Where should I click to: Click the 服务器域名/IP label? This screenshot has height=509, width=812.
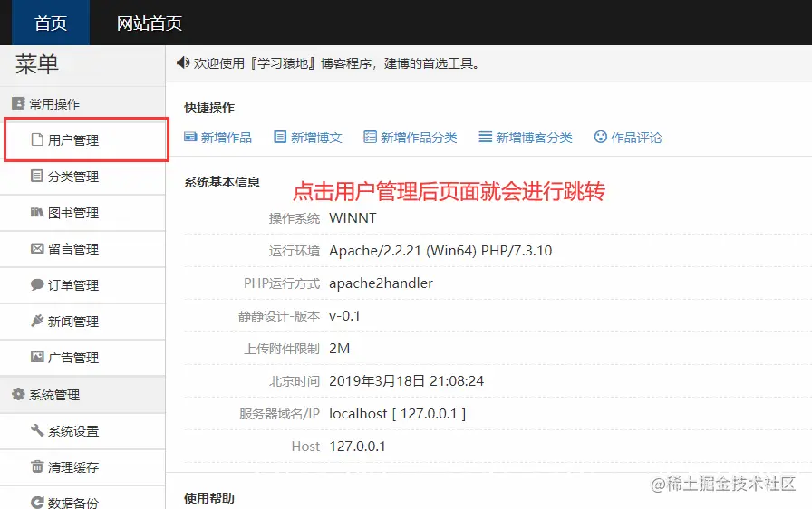(280, 414)
